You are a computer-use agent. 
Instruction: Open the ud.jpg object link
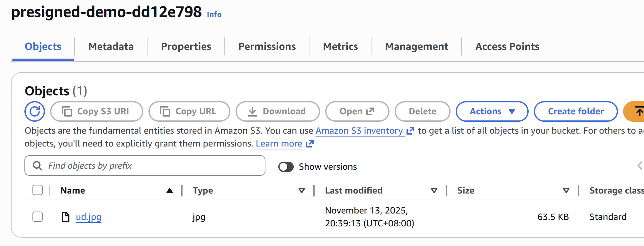pyautogui.click(x=88, y=217)
